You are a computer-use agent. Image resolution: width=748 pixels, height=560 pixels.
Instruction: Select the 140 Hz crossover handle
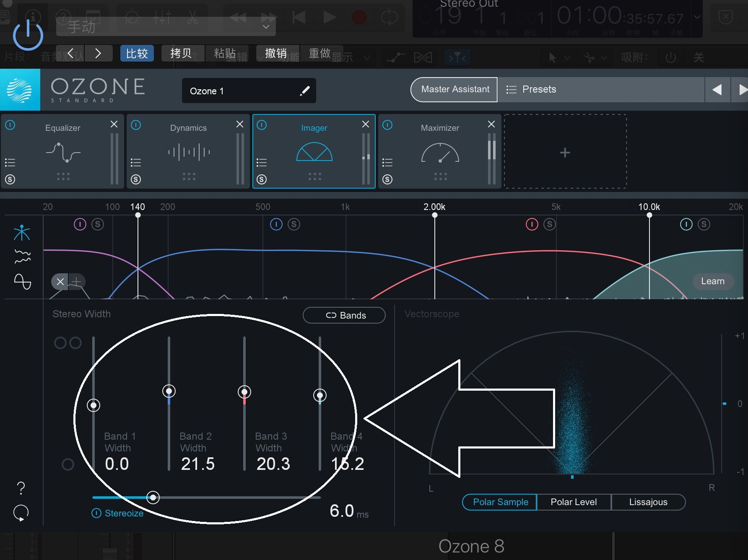pyautogui.click(x=138, y=215)
